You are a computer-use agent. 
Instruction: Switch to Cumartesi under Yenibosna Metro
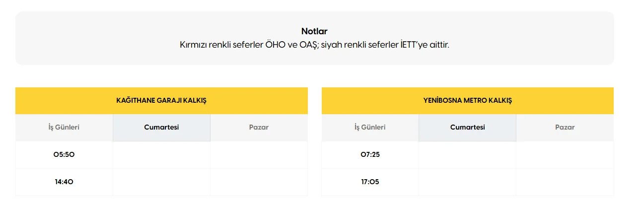click(467, 127)
